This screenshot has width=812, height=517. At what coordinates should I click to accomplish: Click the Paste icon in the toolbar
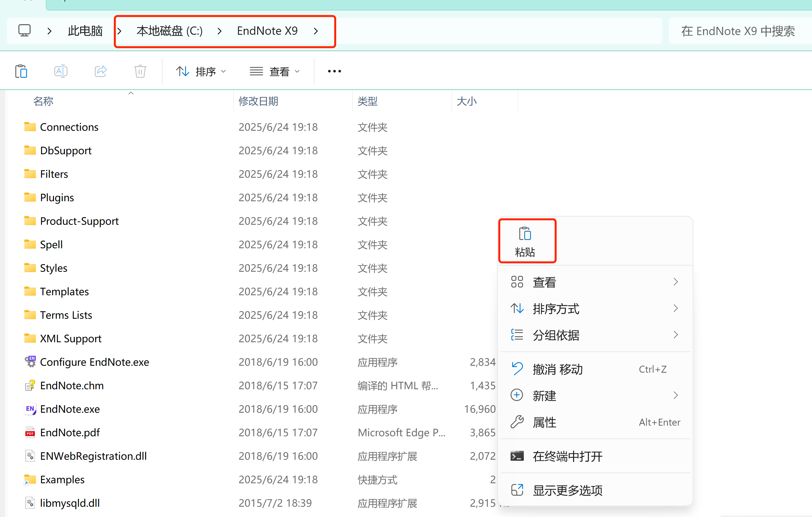click(21, 71)
